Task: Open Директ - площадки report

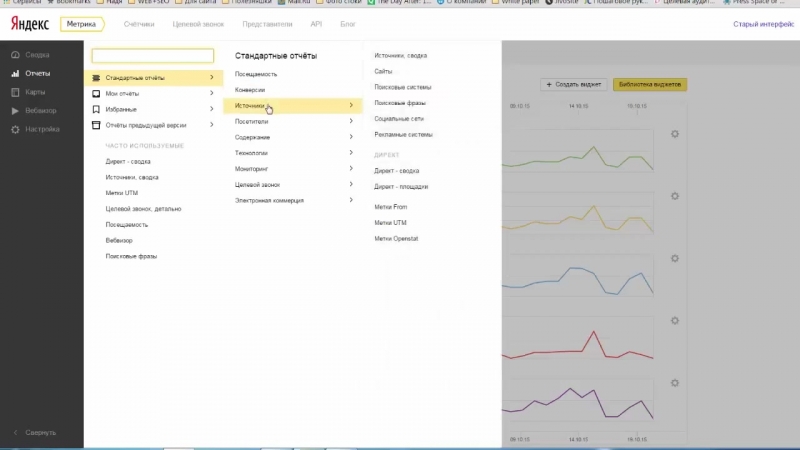Action: click(x=401, y=187)
